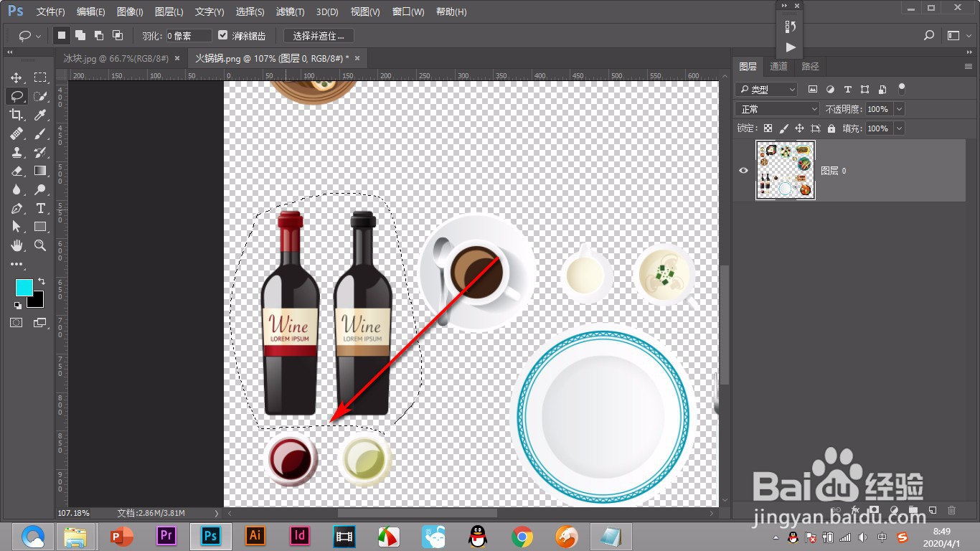Expand the status bar info arrow
980x551 pixels.
click(x=217, y=513)
